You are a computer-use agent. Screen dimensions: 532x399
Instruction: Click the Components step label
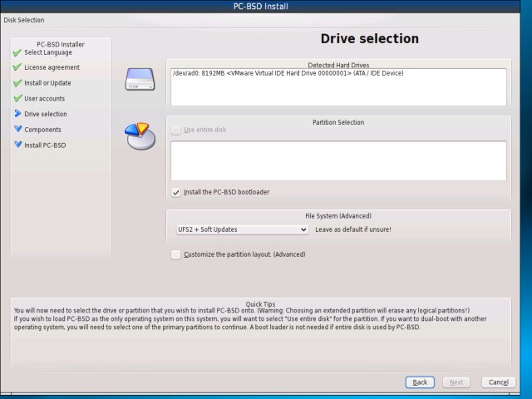pyautogui.click(x=42, y=130)
